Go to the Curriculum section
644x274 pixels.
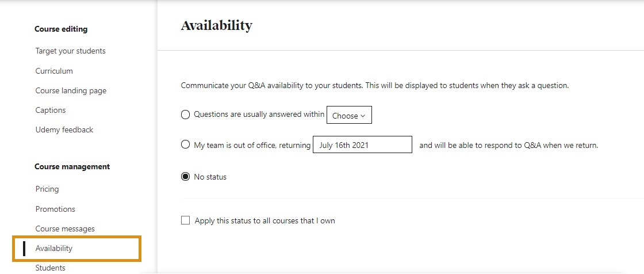pyautogui.click(x=54, y=71)
